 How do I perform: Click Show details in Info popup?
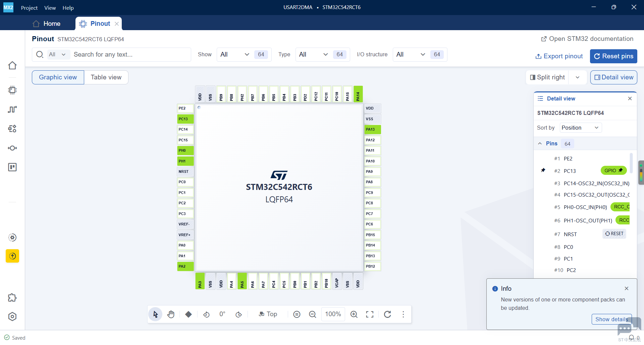(x=611, y=319)
